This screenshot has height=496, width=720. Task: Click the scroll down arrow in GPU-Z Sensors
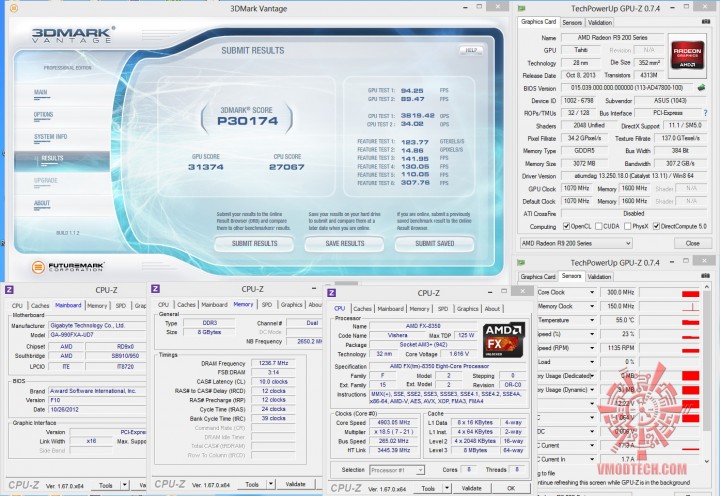[707, 461]
